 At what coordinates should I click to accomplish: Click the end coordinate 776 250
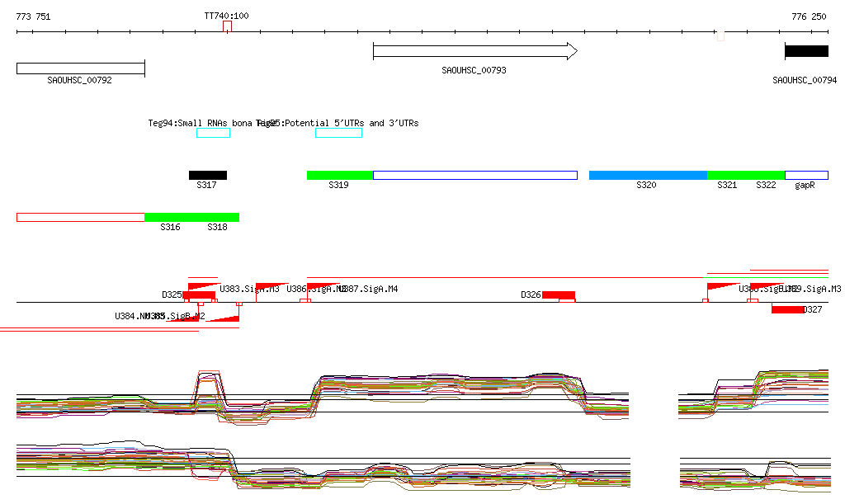point(809,16)
